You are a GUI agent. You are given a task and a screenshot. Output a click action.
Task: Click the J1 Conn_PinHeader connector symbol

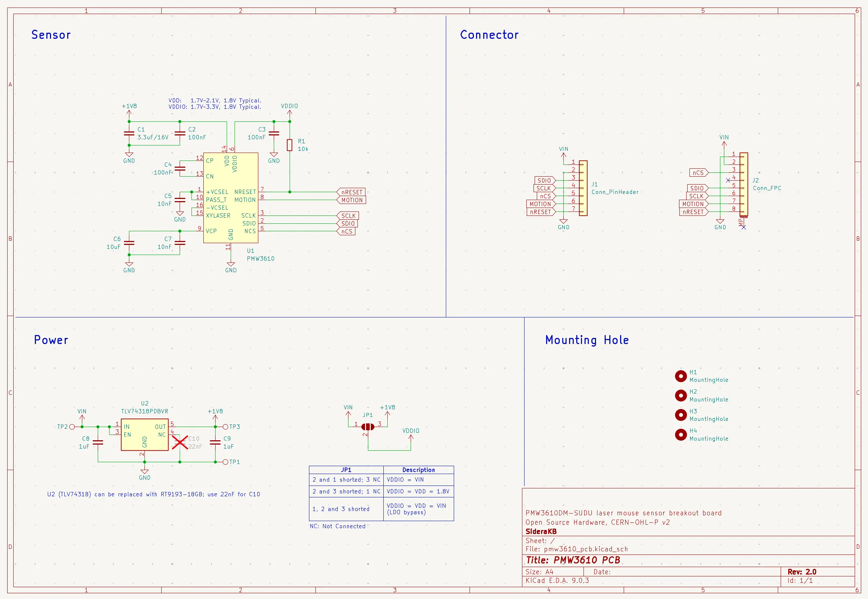pyautogui.click(x=583, y=188)
